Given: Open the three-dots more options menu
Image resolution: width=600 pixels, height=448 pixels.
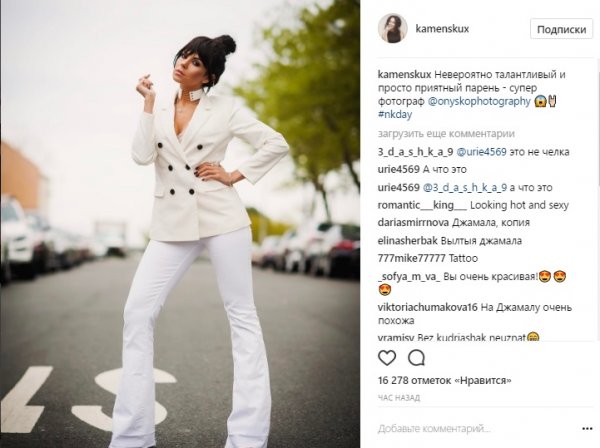Looking at the screenshot, I should 587,428.
